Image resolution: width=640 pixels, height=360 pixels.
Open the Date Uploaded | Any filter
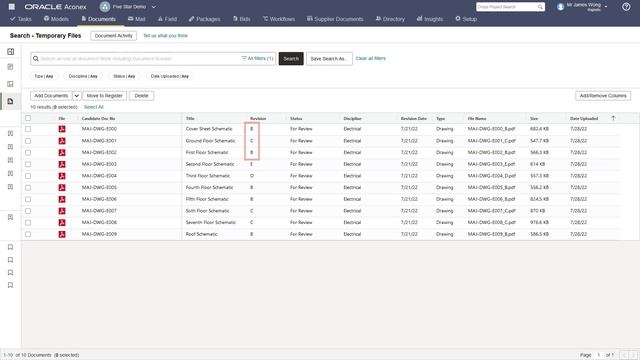coord(169,76)
